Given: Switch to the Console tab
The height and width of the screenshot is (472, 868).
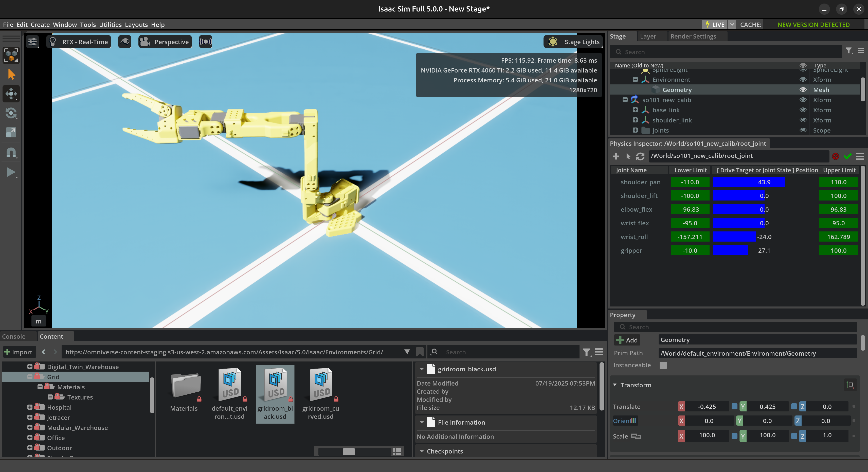Looking at the screenshot, I should (13, 336).
